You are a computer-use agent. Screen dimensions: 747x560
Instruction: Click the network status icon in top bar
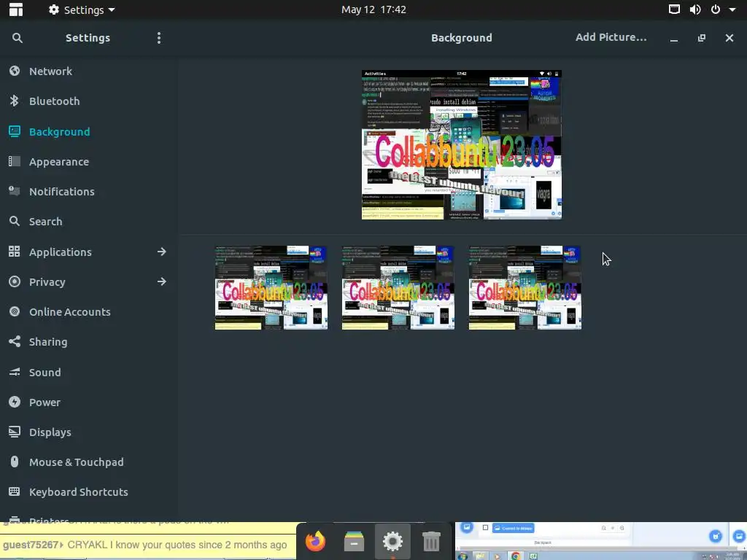pos(674,9)
